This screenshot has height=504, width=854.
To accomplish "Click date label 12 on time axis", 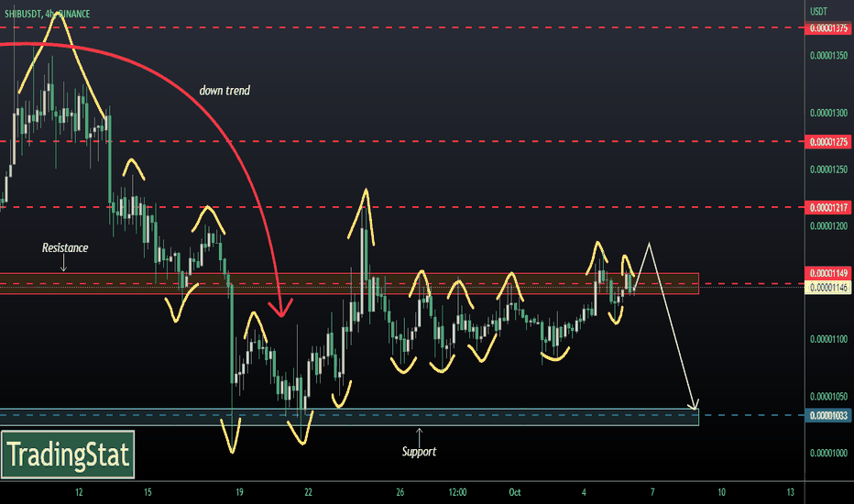I will tap(79, 493).
